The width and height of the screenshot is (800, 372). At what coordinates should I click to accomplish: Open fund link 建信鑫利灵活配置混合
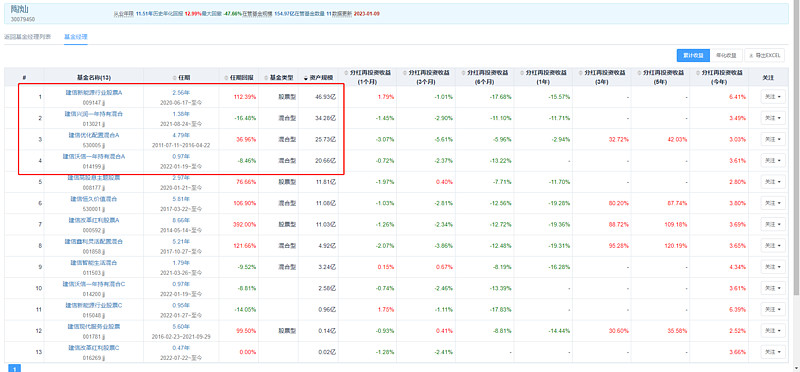[94, 241]
